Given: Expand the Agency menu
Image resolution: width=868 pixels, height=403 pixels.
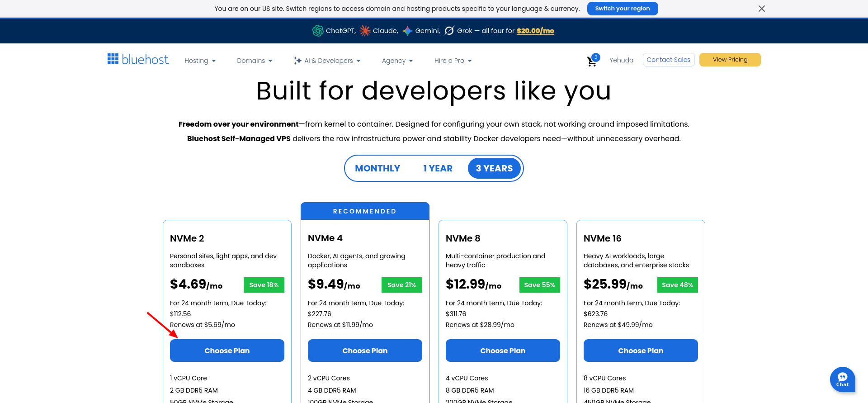Looking at the screenshot, I should click(x=397, y=61).
